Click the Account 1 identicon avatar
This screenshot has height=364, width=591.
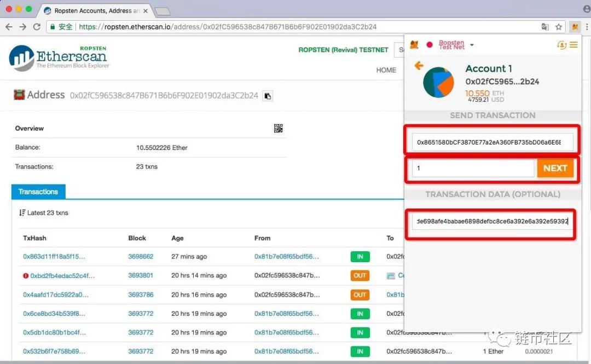[439, 83]
